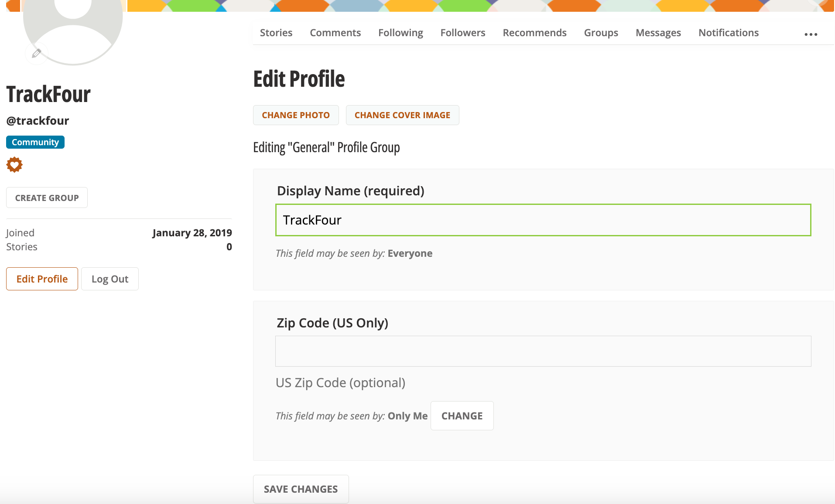Click the orange heart badge icon
Image resolution: width=835 pixels, height=504 pixels.
tap(14, 165)
